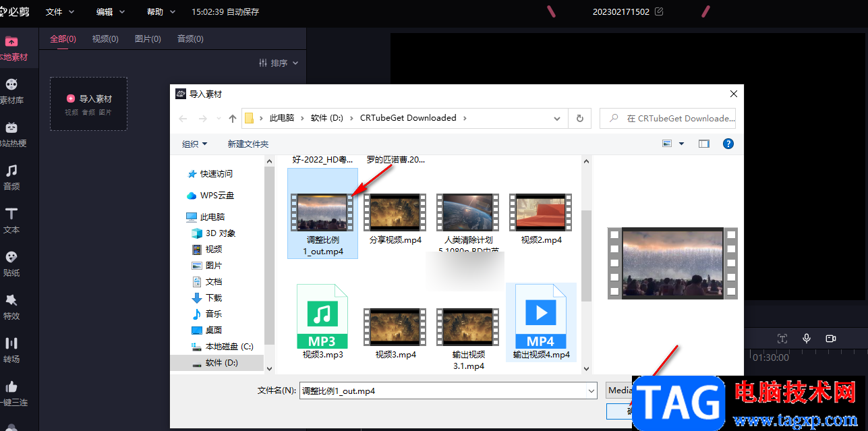Click 此电脑 in the address breadcrumb

pyautogui.click(x=282, y=118)
